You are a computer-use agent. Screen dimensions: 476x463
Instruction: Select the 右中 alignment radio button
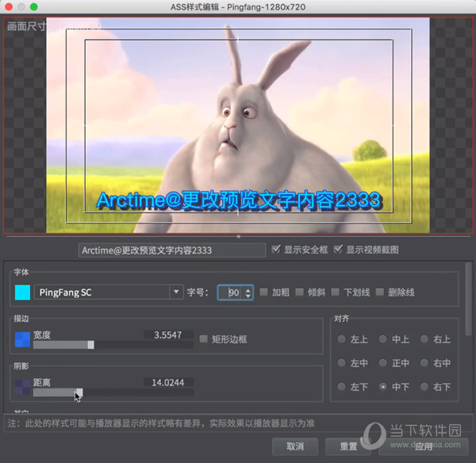424,362
